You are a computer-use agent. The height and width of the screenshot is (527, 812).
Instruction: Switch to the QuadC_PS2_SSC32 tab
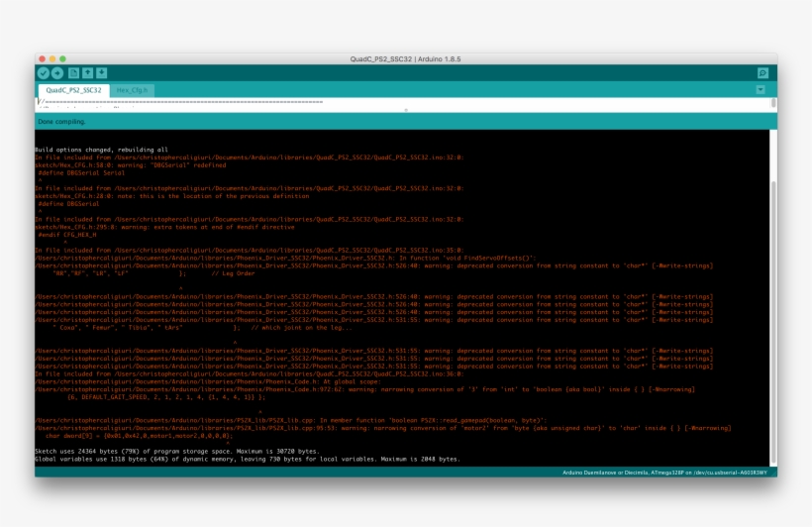click(x=73, y=90)
